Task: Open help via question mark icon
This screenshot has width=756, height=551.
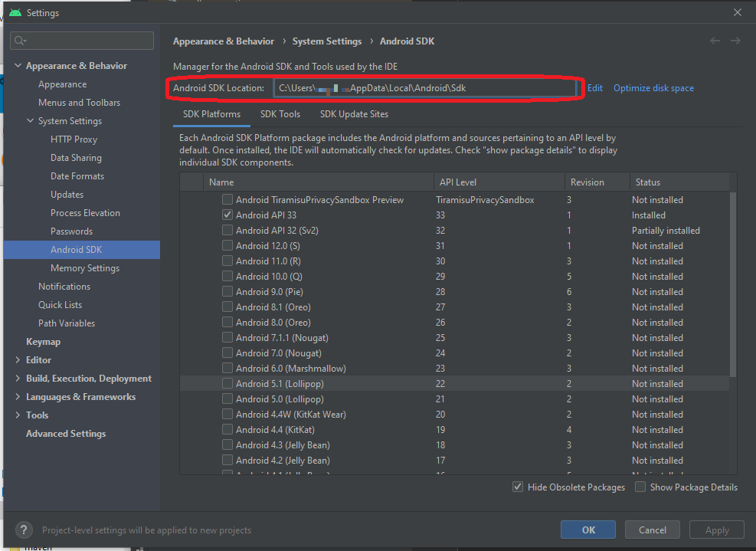Action: [24, 530]
